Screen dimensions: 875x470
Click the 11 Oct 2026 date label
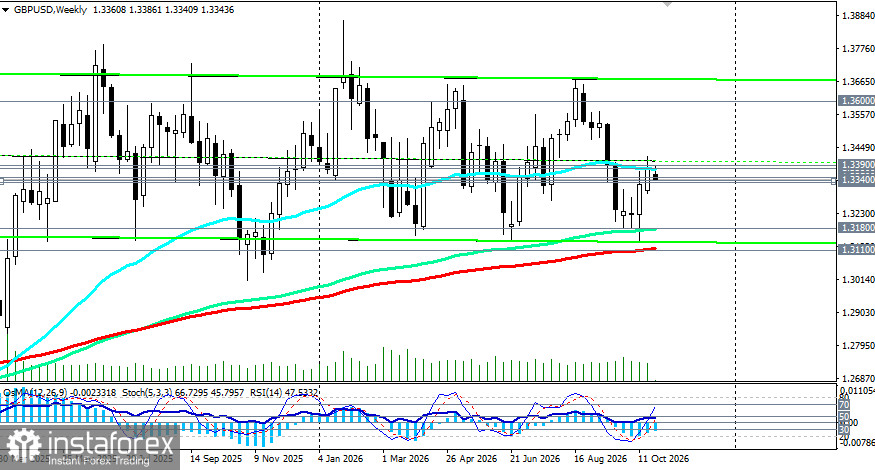tap(664, 458)
